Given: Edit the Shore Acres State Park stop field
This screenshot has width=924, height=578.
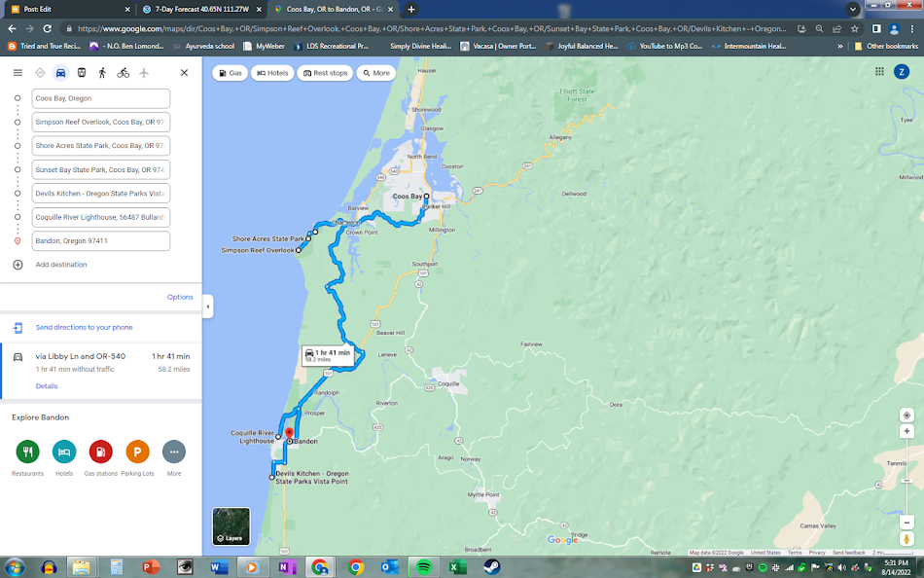Looking at the screenshot, I should click(x=101, y=146).
